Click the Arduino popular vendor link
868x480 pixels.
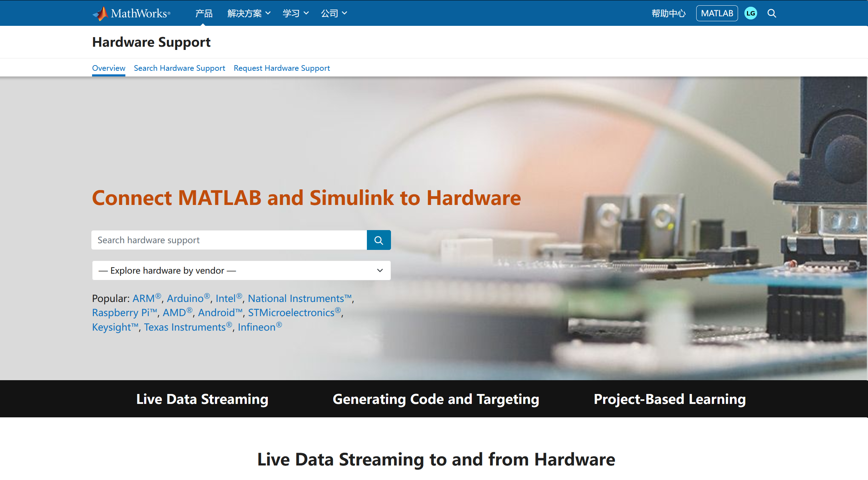pyautogui.click(x=185, y=299)
